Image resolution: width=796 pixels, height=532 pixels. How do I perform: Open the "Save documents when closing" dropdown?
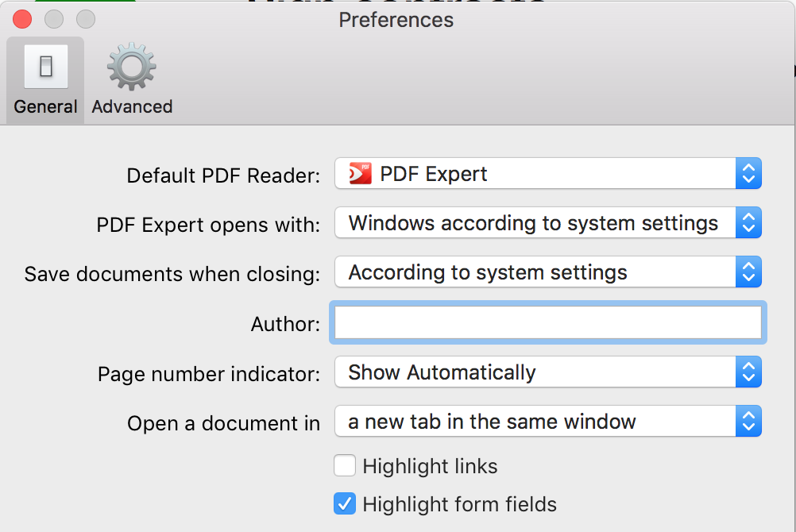coord(547,272)
